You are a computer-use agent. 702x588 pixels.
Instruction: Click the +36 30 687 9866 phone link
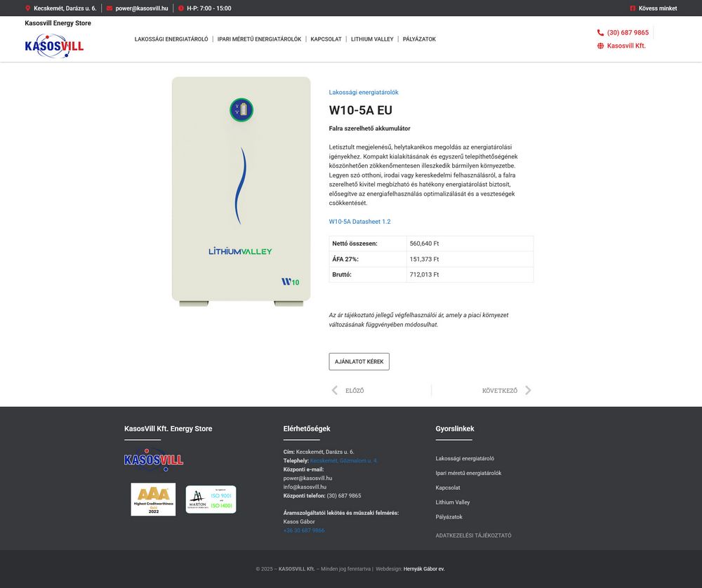pyautogui.click(x=303, y=530)
